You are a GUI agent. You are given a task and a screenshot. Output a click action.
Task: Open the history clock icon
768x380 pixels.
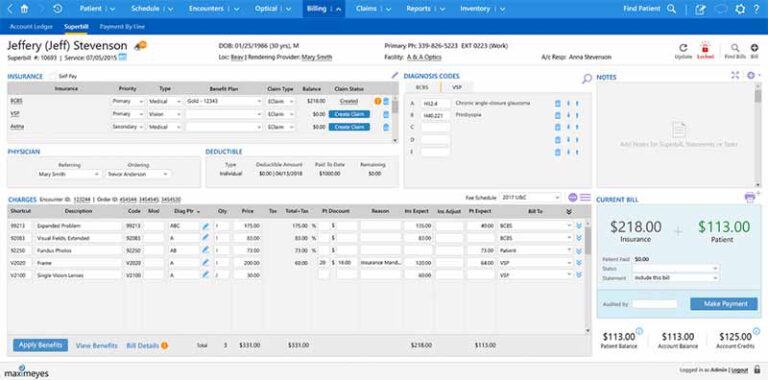(57, 9)
